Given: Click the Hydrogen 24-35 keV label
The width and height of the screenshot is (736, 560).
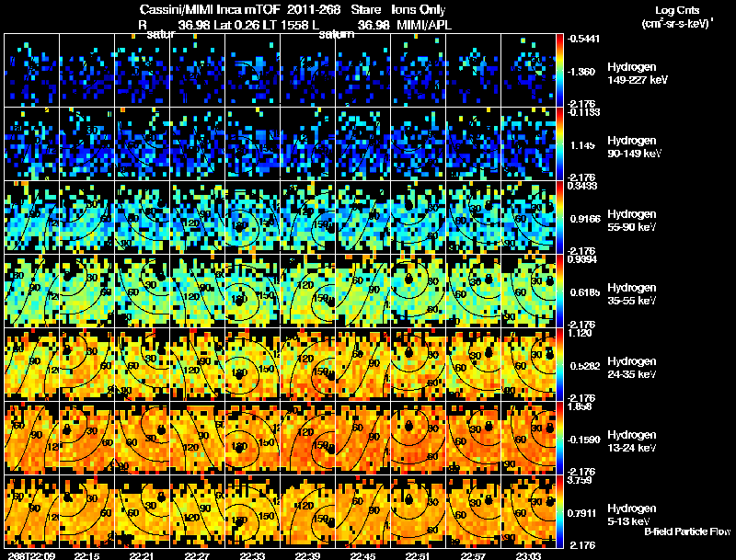Looking at the screenshot, I should pos(632,368).
